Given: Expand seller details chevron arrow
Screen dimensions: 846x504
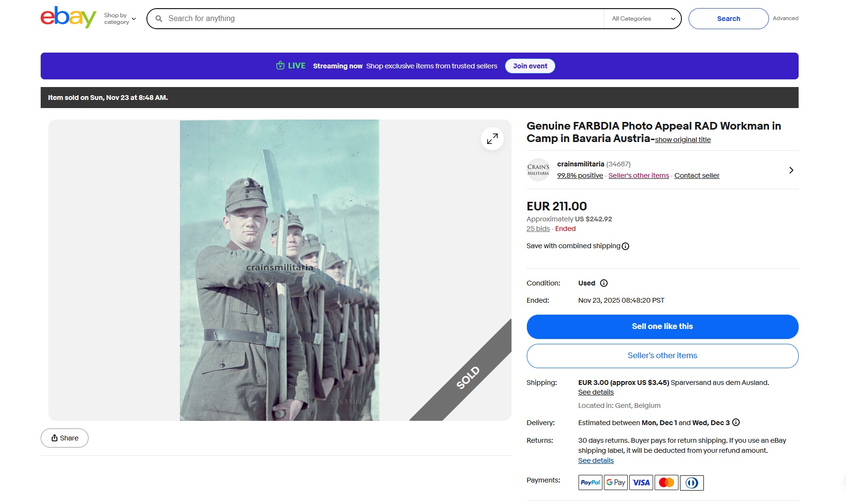Looking at the screenshot, I should (791, 170).
